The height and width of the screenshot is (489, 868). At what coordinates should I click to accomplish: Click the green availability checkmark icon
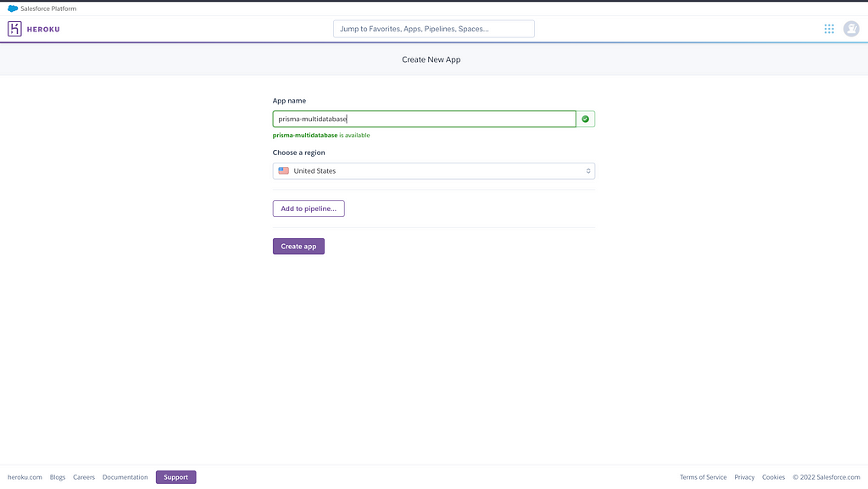(x=585, y=119)
